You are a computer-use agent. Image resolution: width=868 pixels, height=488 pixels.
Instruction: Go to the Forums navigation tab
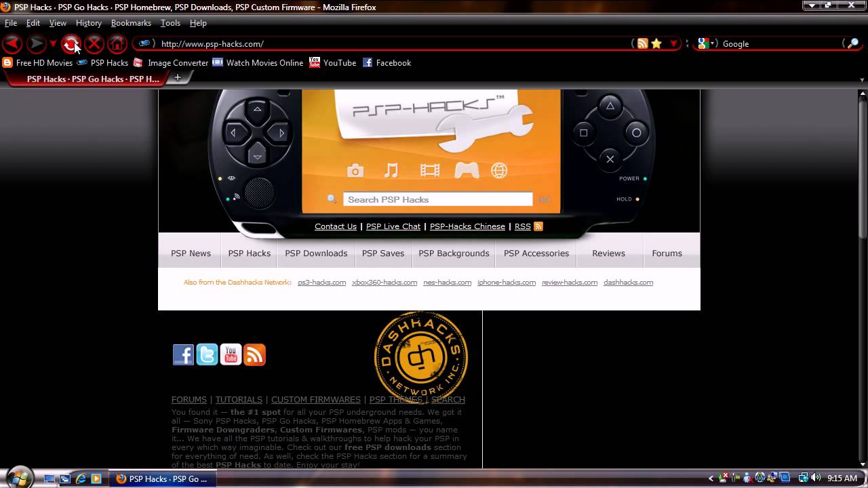coord(667,253)
